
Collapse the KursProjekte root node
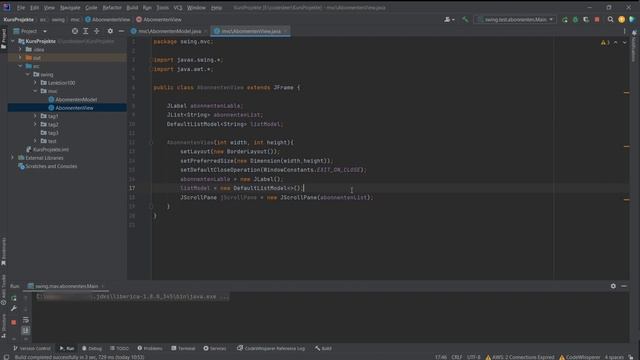13,41
